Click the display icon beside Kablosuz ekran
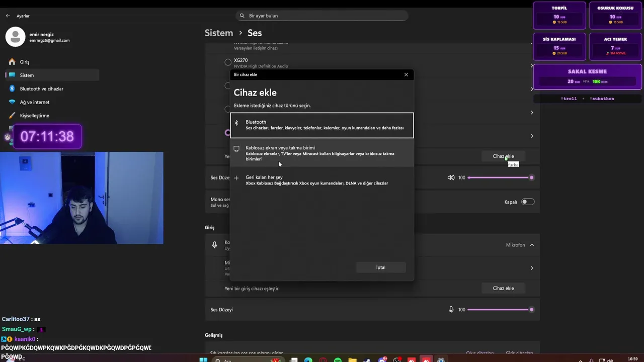The width and height of the screenshot is (644, 362). pos(236,149)
